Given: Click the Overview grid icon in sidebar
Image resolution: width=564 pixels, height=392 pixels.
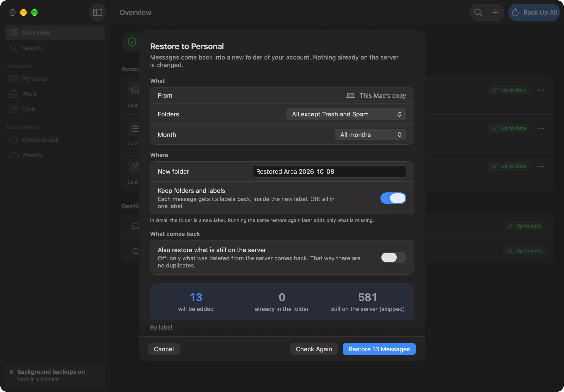Looking at the screenshot, I should click(14, 33).
